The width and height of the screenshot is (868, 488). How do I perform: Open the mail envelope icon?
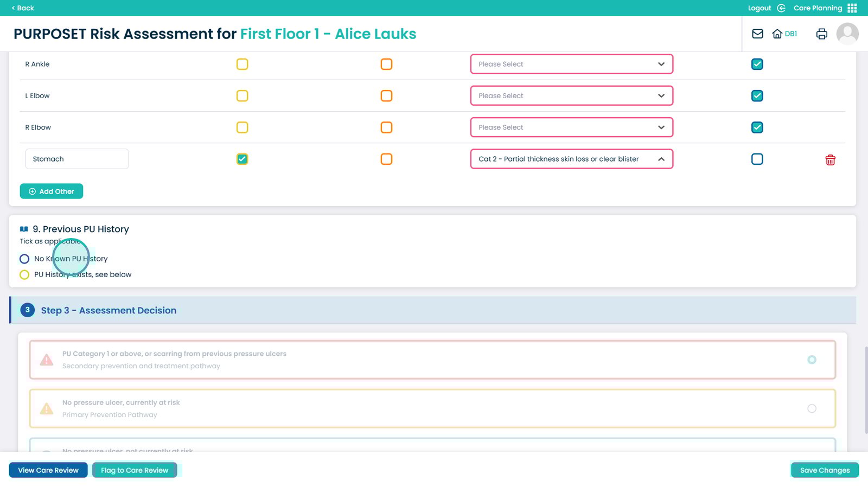click(757, 34)
